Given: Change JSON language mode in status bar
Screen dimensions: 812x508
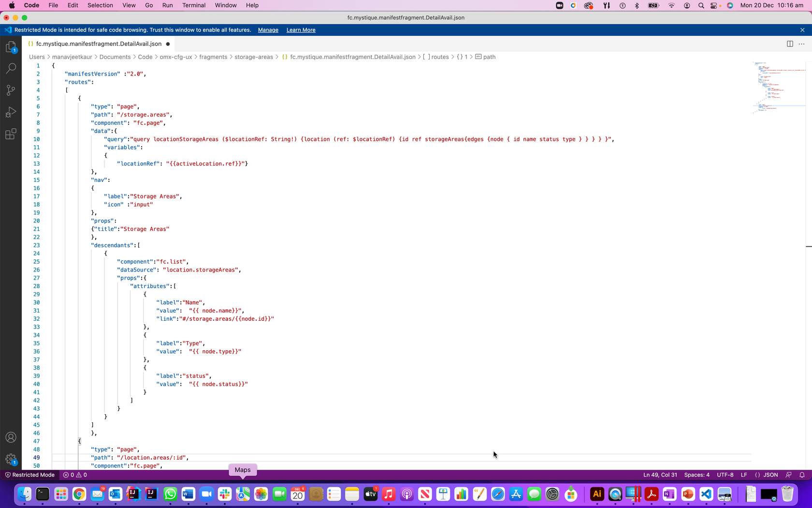Looking at the screenshot, I should [x=766, y=475].
